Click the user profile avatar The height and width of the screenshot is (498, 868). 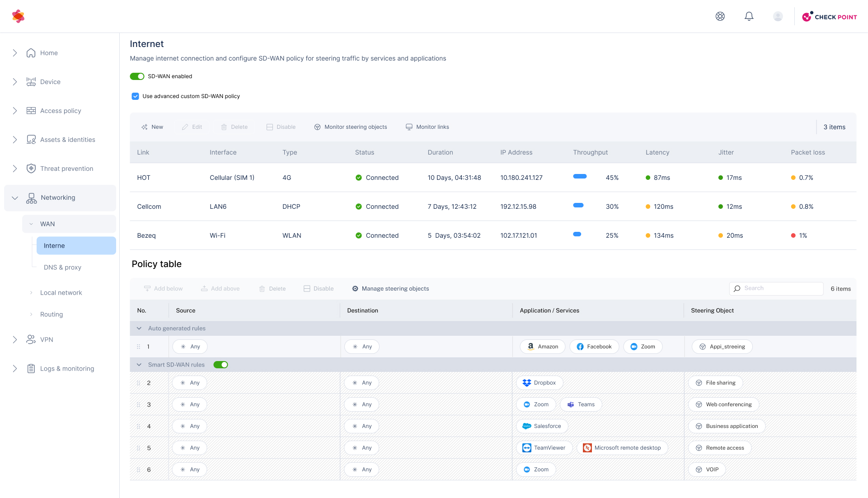tap(778, 16)
